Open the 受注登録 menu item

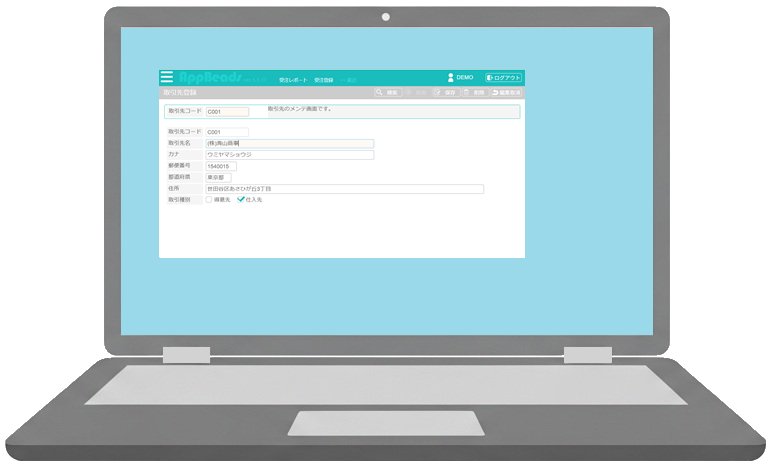pyautogui.click(x=323, y=78)
